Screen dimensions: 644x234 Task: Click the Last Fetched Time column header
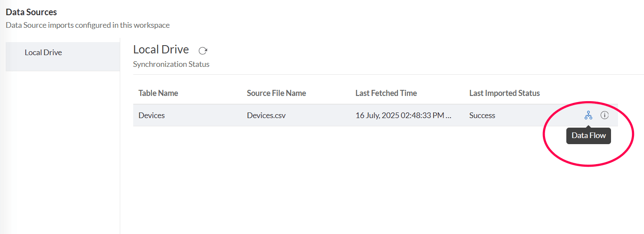386,93
